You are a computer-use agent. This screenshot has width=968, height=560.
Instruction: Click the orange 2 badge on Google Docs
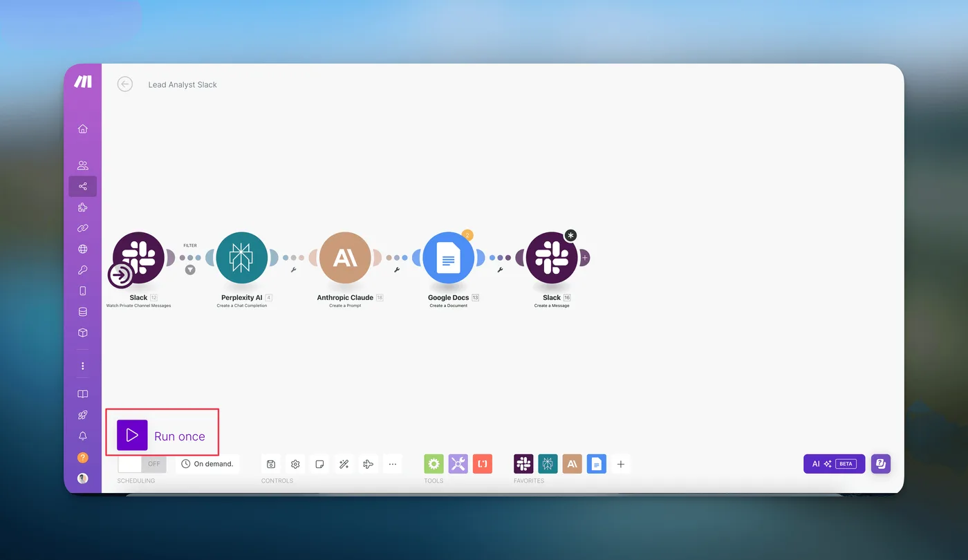[x=467, y=235]
